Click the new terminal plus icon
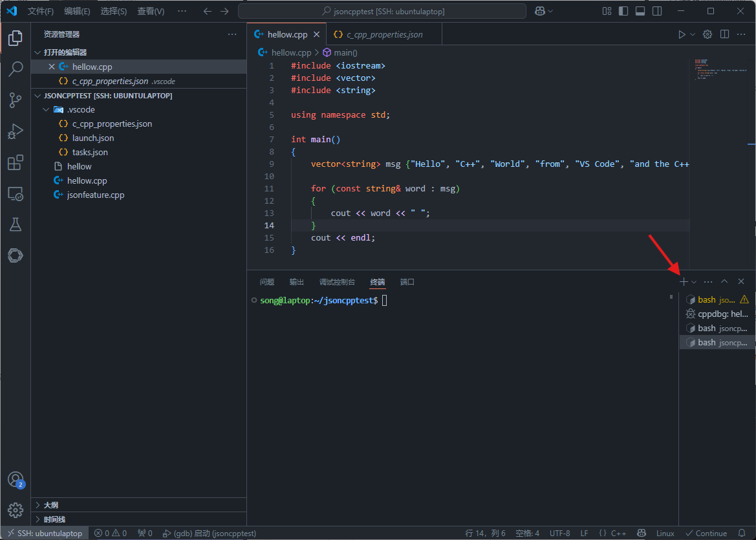This screenshot has height=540, width=756. (684, 282)
